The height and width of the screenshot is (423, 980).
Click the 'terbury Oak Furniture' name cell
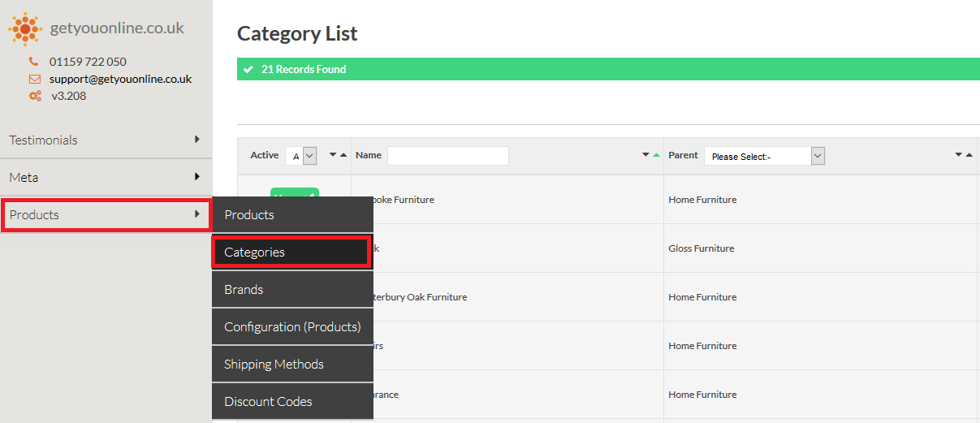coord(421,297)
